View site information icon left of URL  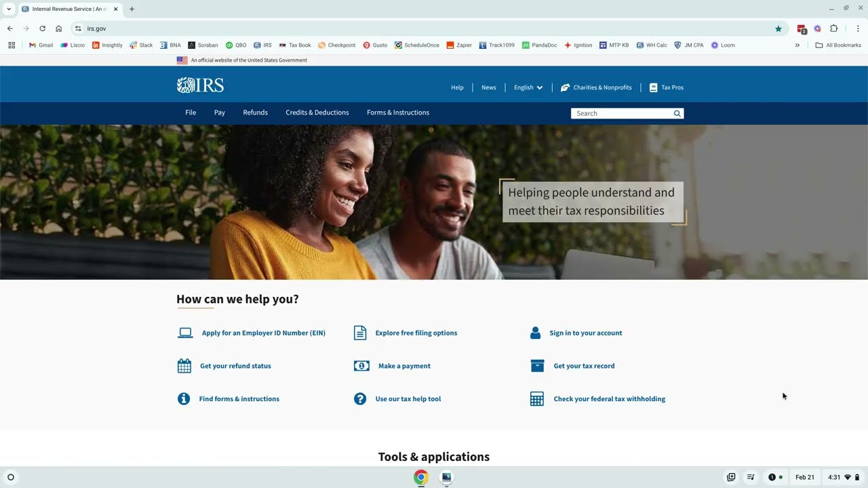click(x=78, y=28)
